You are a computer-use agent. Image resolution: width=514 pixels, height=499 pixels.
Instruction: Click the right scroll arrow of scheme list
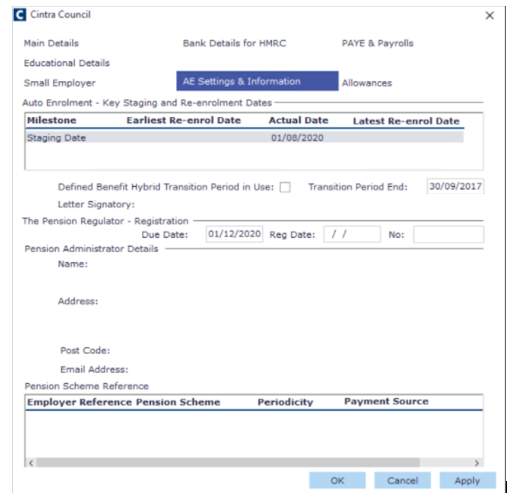477,463
